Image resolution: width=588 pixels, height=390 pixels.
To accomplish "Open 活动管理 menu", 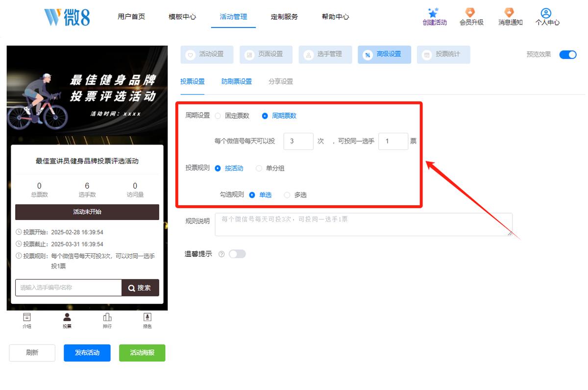I will coord(233,17).
